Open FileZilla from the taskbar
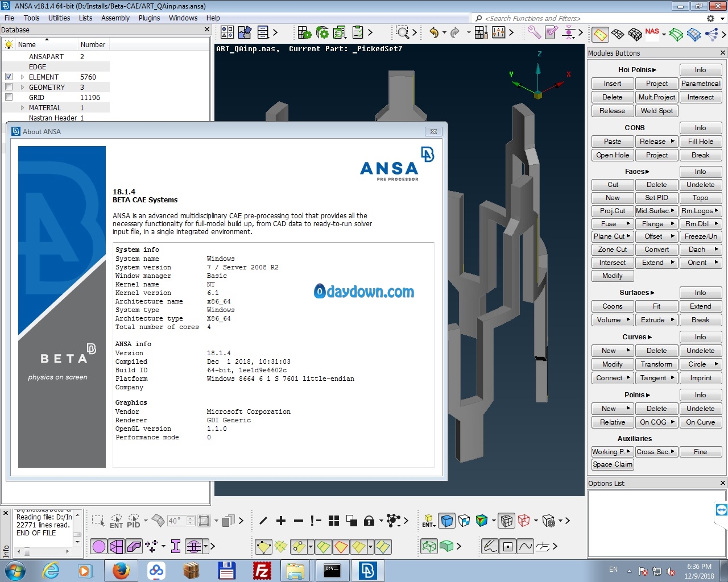The height and width of the screenshot is (582, 728). click(262, 571)
